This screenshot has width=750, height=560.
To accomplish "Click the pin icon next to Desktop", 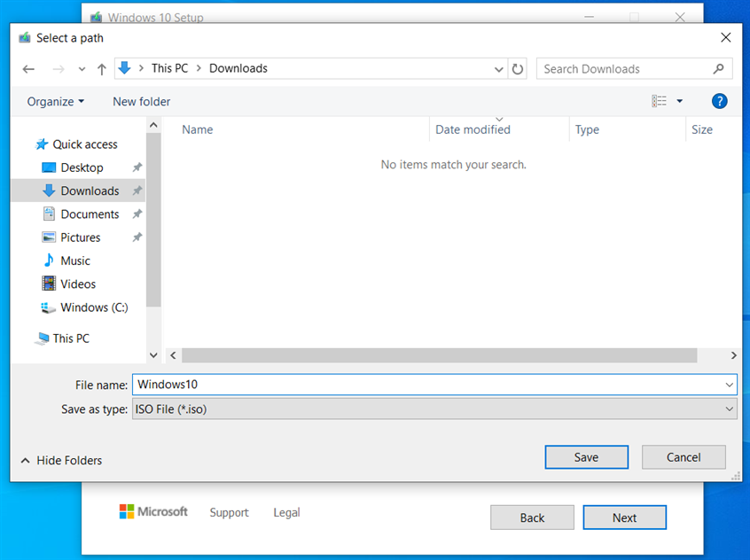I will pos(137,167).
